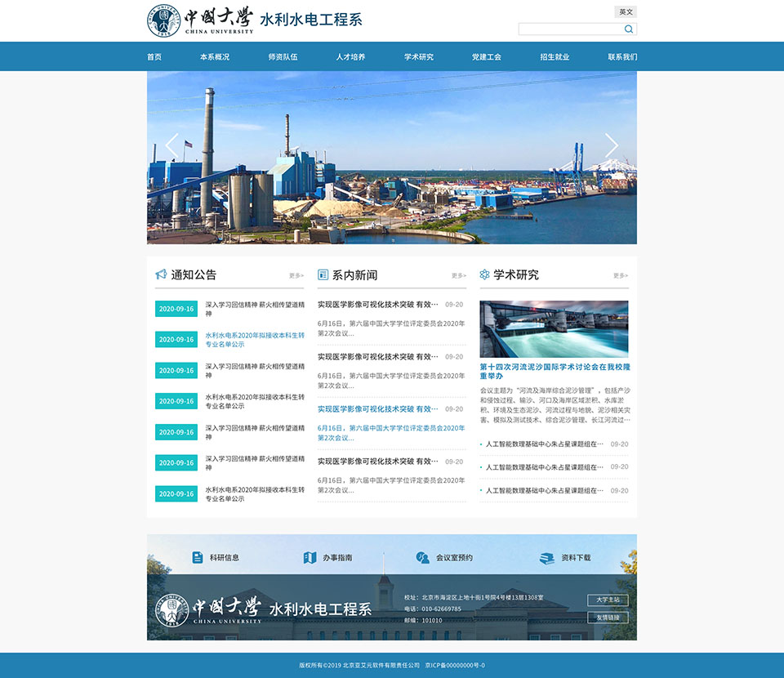Click the next slide arrow on banner
This screenshot has height=678, width=784.
click(x=612, y=146)
